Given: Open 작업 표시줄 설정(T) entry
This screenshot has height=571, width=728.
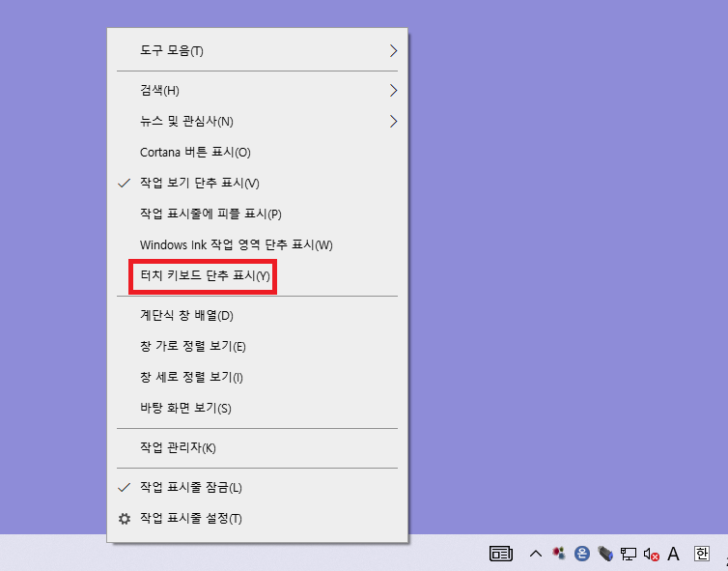Looking at the screenshot, I should 257,519.
